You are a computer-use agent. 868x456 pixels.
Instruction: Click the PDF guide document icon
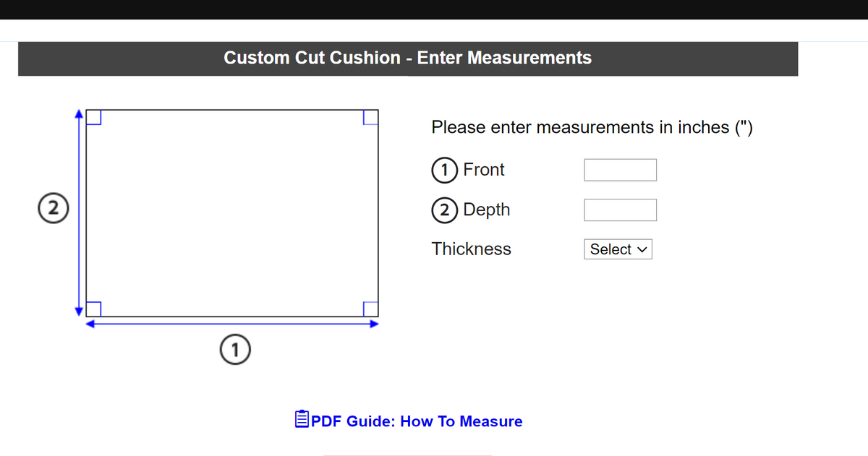(302, 419)
